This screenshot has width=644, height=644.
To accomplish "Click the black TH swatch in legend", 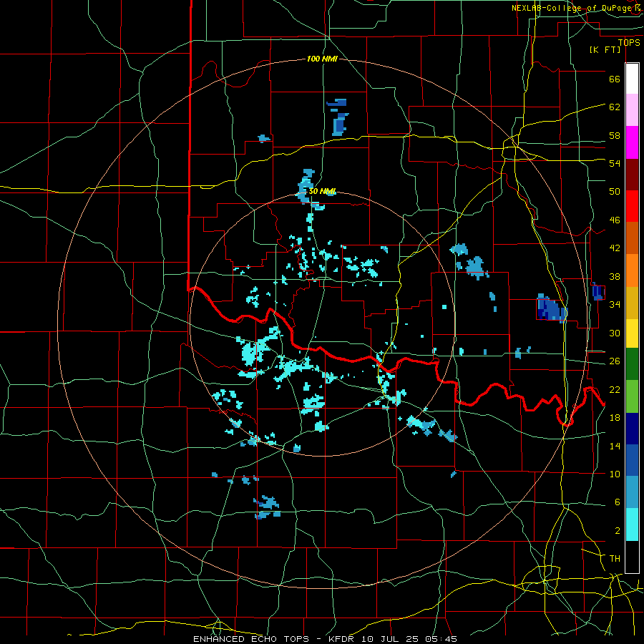I will click(632, 557).
